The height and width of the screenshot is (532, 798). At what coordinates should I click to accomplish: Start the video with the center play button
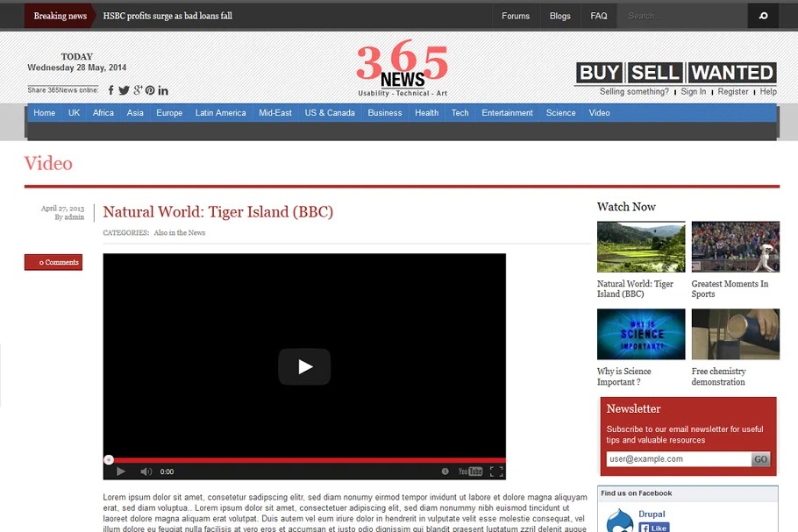coord(304,366)
